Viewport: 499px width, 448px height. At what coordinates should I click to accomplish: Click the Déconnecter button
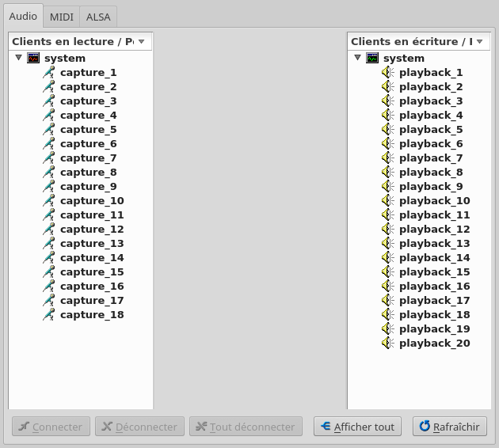(139, 427)
